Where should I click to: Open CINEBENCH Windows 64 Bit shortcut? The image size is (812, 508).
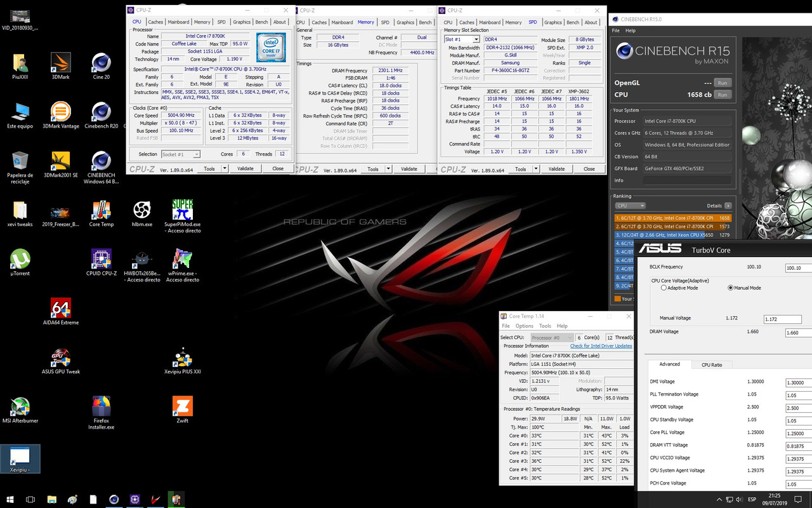pyautogui.click(x=101, y=168)
